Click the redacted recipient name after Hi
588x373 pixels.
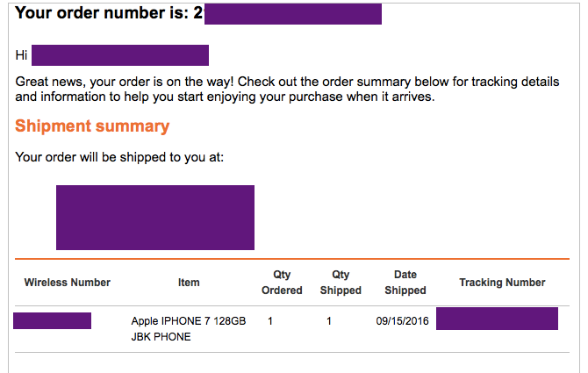pyautogui.click(x=119, y=55)
